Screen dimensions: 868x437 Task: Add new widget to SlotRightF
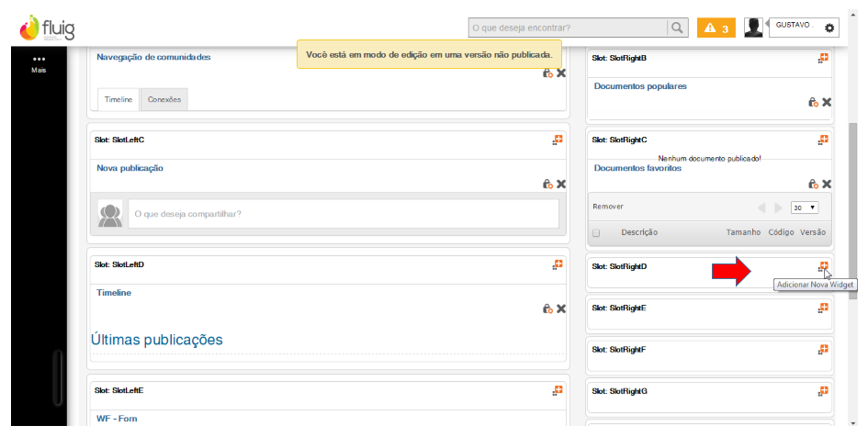tap(823, 349)
